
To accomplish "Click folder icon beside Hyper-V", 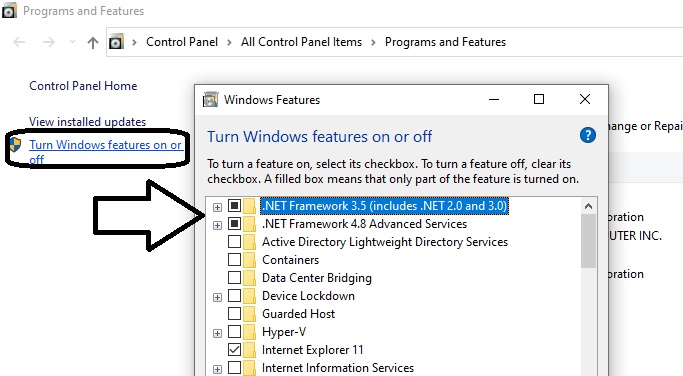I will click(x=250, y=332).
